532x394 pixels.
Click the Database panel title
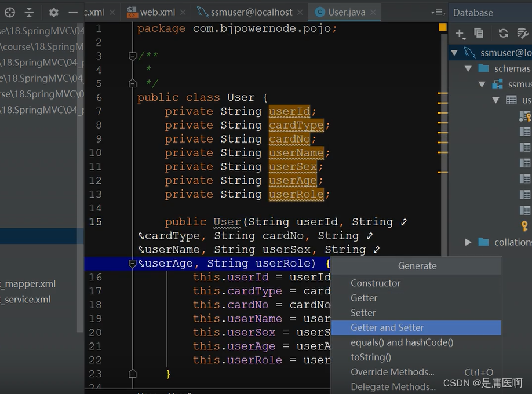[473, 13]
